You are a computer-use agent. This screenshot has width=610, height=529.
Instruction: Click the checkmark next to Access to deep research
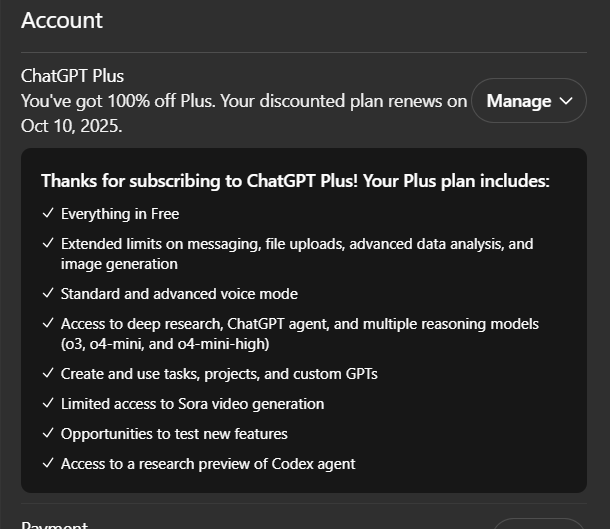coord(48,323)
